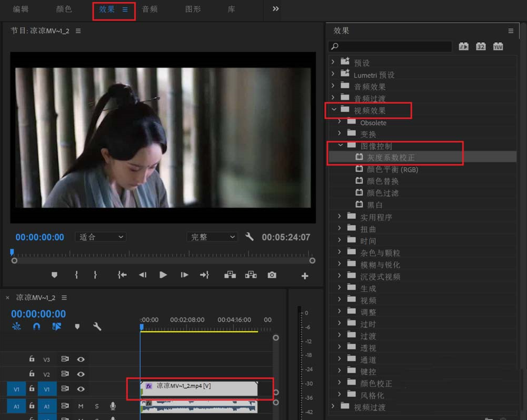Click the Extract icon under the program monitor
This screenshot has width=527, height=420.
pyautogui.click(x=251, y=275)
